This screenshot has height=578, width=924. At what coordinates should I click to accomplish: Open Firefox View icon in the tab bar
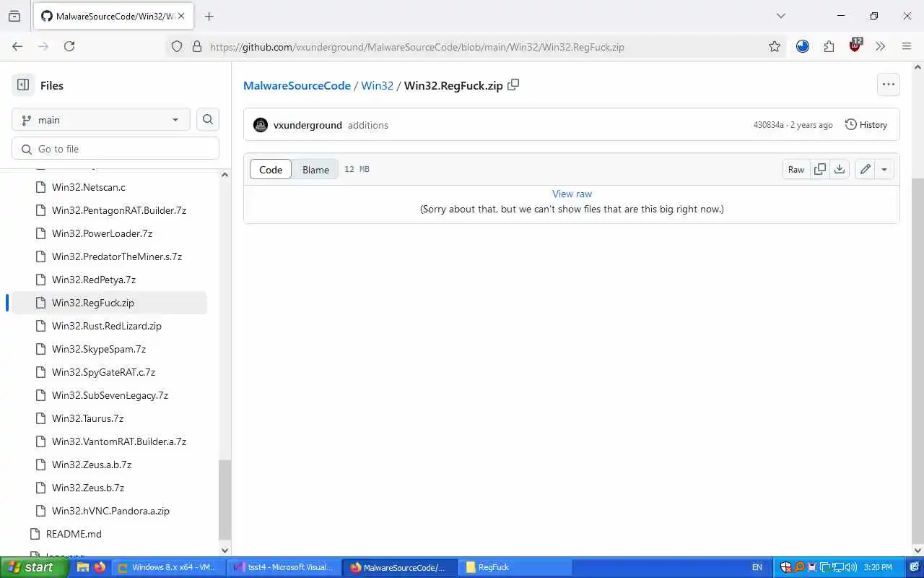(x=14, y=16)
